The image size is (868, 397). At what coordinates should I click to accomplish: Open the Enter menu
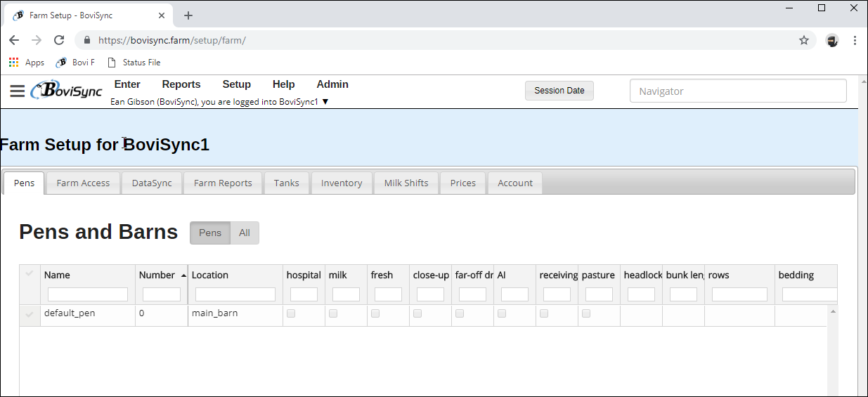(x=127, y=84)
